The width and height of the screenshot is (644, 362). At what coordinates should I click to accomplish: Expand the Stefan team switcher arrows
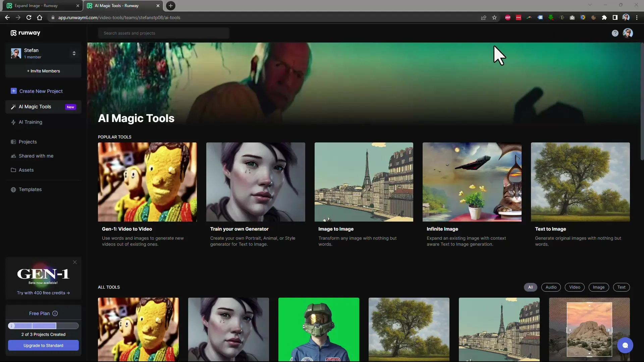tap(74, 53)
